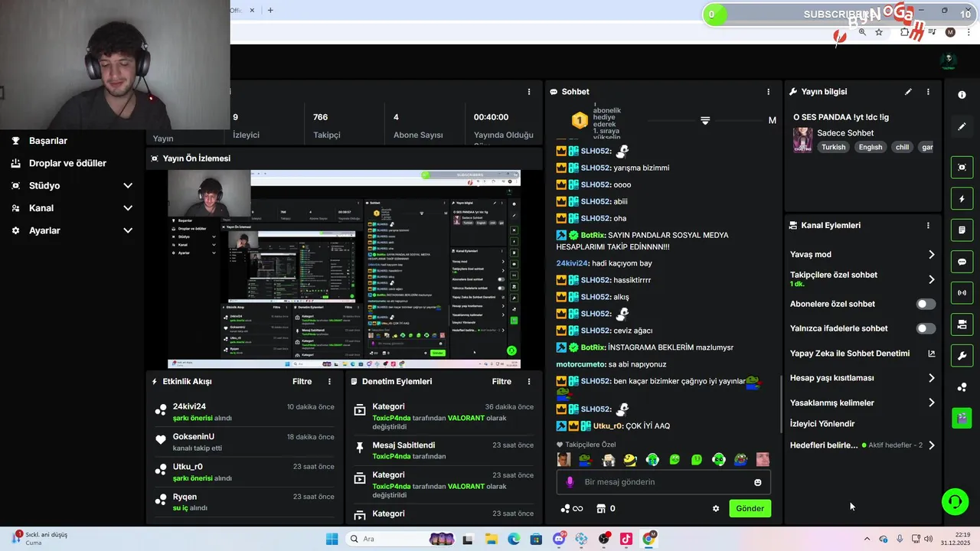Open Discord from the taskbar
The image size is (980, 551).
click(559, 539)
